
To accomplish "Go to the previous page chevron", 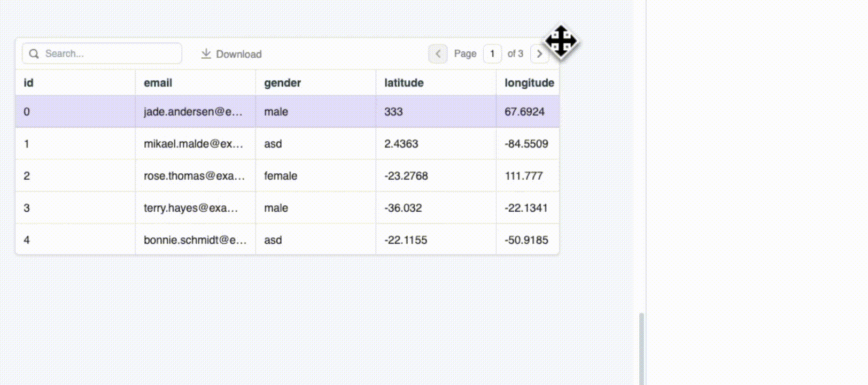I will click(x=438, y=54).
